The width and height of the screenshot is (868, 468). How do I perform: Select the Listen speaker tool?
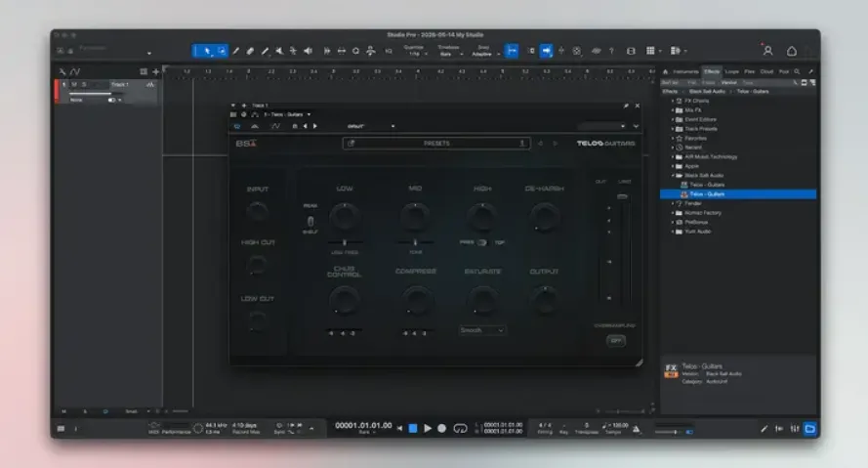point(308,51)
